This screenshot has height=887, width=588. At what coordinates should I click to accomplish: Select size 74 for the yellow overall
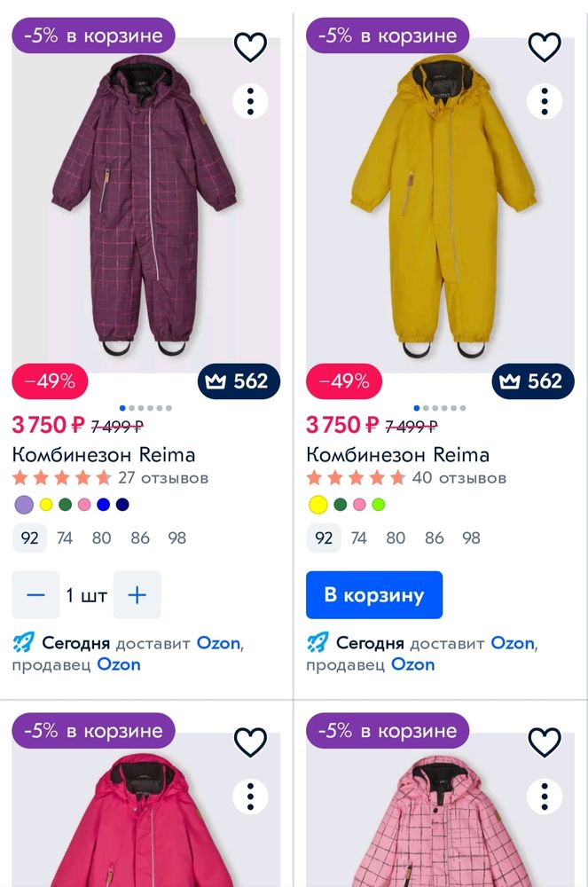click(358, 538)
